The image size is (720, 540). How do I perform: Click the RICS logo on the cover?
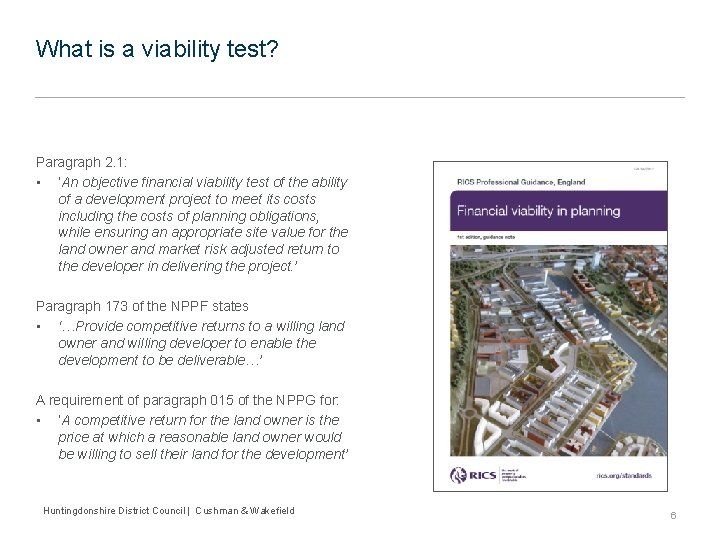coord(470,476)
